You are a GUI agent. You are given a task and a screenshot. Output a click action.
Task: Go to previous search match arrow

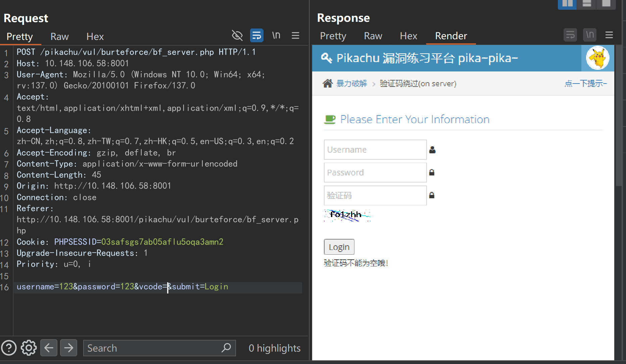coord(49,348)
